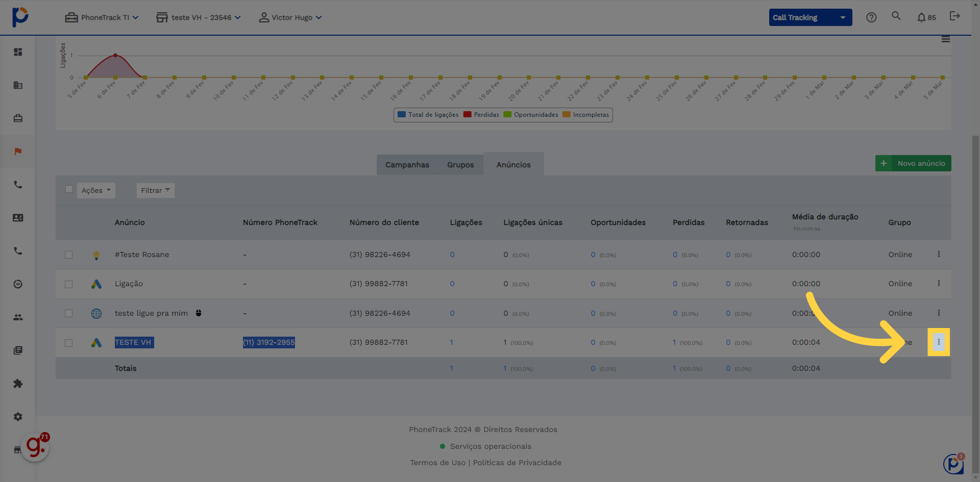Check the Ligação row checkbox

[69, 284]
